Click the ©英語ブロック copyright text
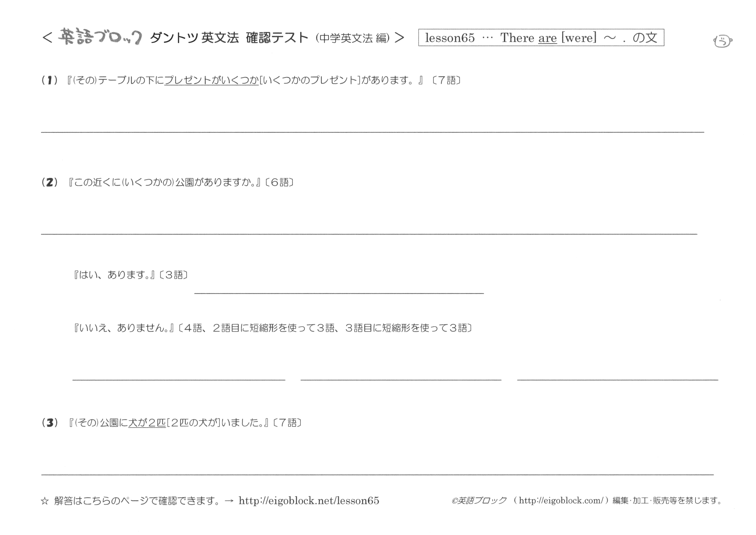The width and height of the screenshot is (756, 535). pos(479,501)
